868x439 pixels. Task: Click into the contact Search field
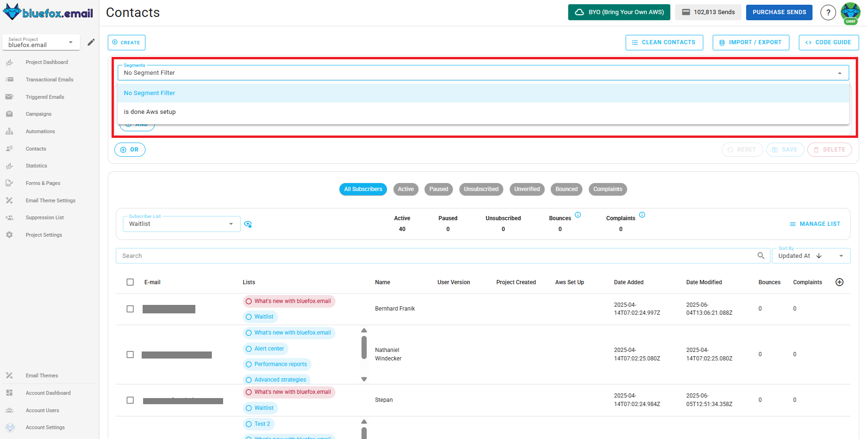pyautogui.click(x=424, y=255)
